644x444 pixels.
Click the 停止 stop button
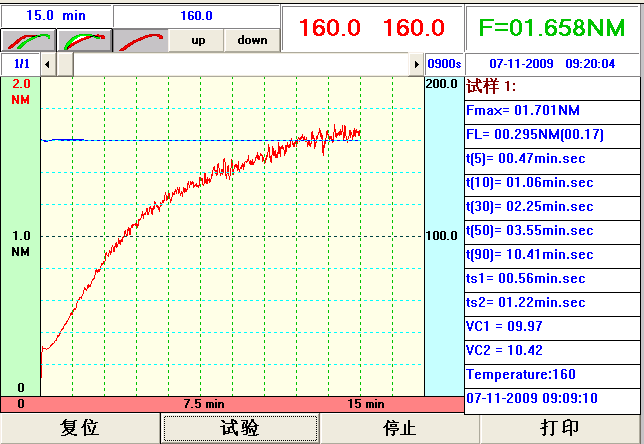400,428
